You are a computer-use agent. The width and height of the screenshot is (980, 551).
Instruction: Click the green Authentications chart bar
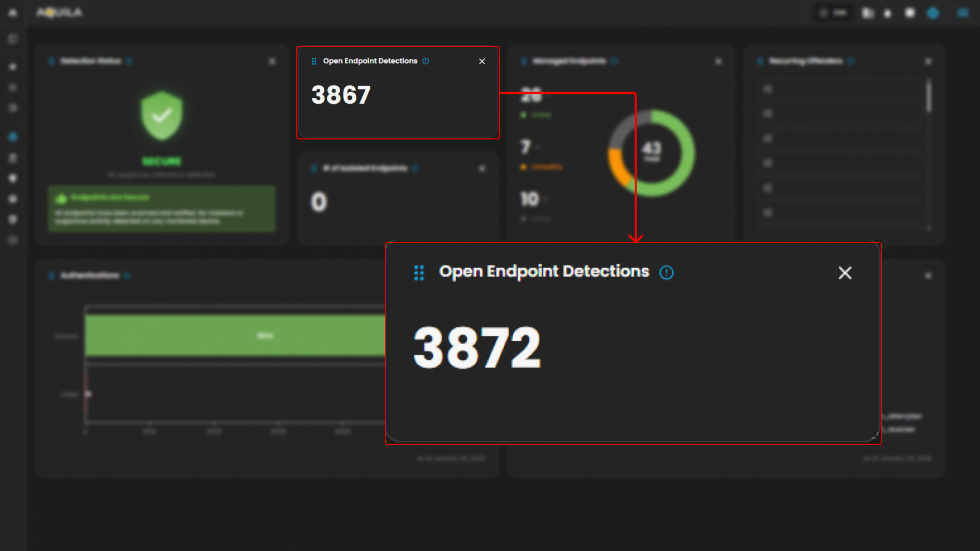(x=235, y=335)
